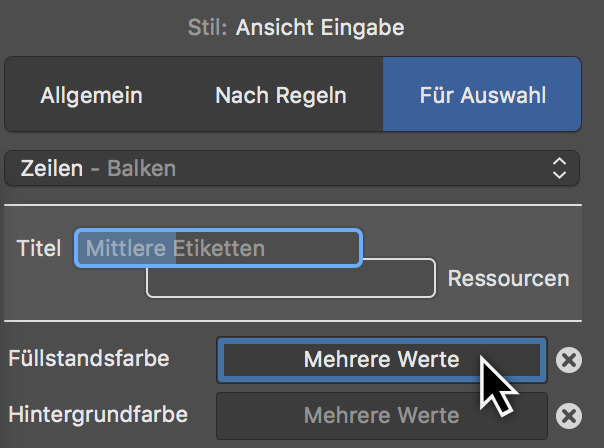Click the gray Balken text in the popup
The width and height of the screenshot is (604, 448).
141,168
